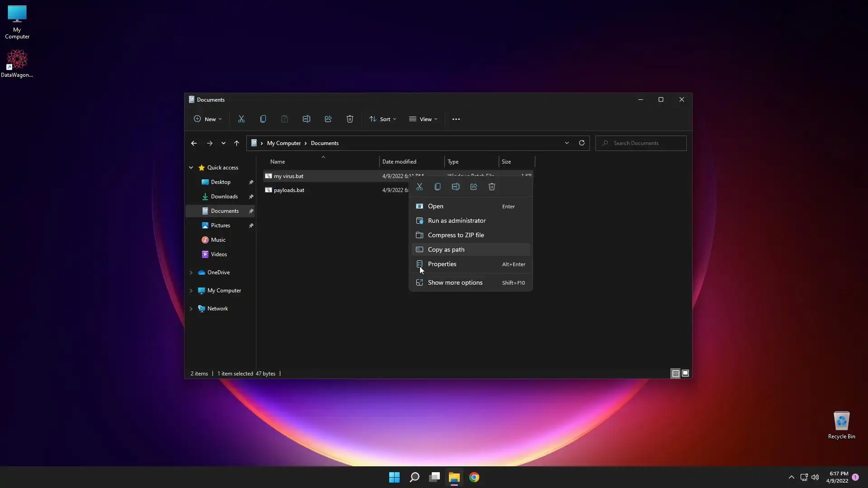Screen dimensions: 868x488
Task: Click the Delete trash icon in context menu
Action: pyautogui.click(x=492, y=187)
